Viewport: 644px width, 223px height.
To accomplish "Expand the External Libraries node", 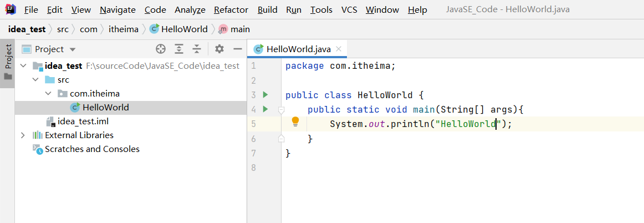I will pos(23,135).
